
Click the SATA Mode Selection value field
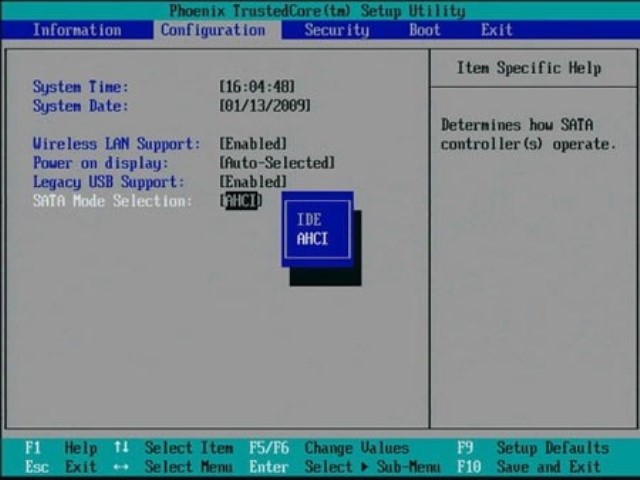[x=240, y=201]
